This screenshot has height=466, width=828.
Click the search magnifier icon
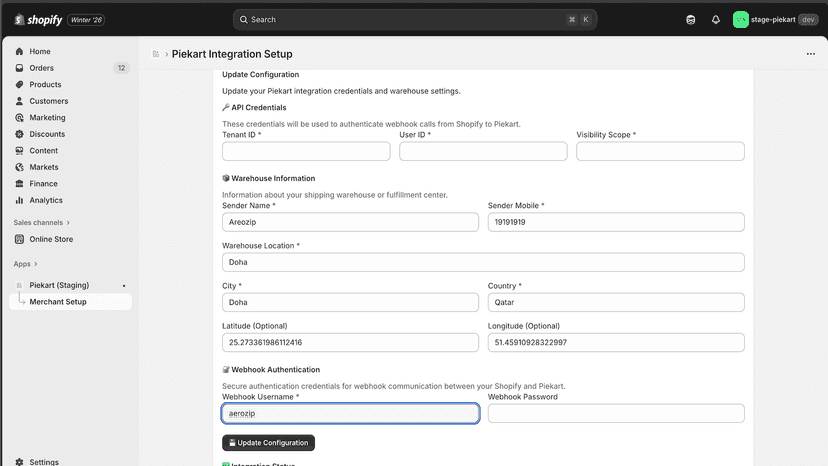coord(243,20)
